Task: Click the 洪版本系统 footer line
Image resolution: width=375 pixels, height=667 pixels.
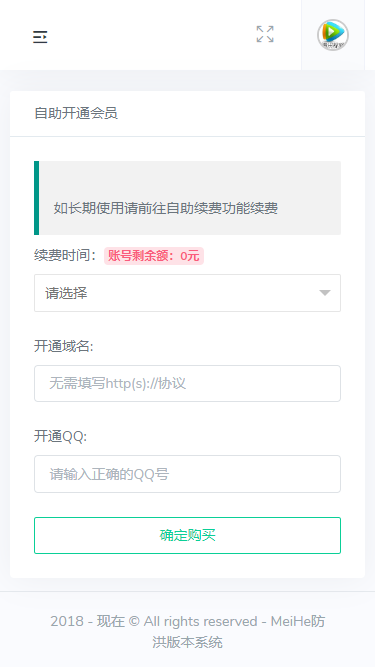Action: (187, 642)
